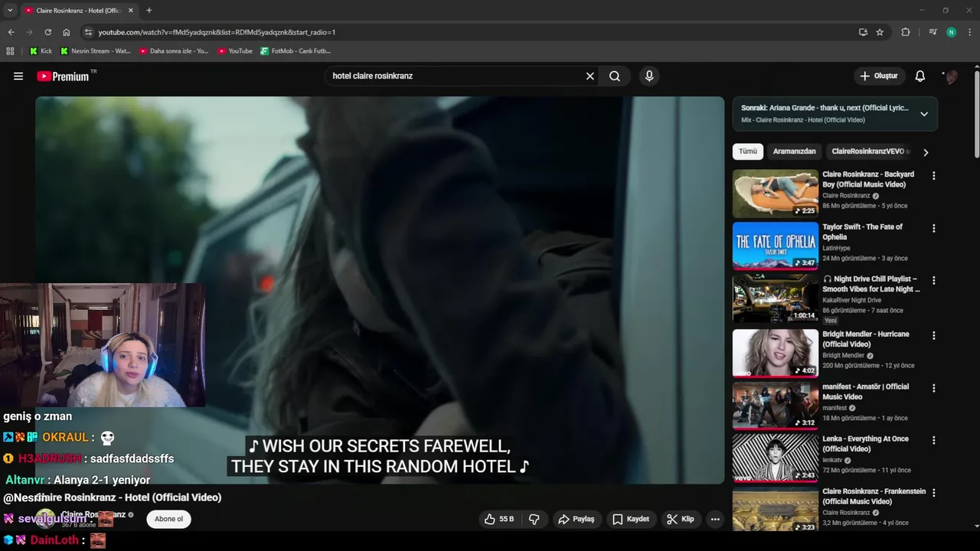Select the Tümü filter chip
Image resolution: width=980 pixels, height=551 pixels.
(748, 152)
